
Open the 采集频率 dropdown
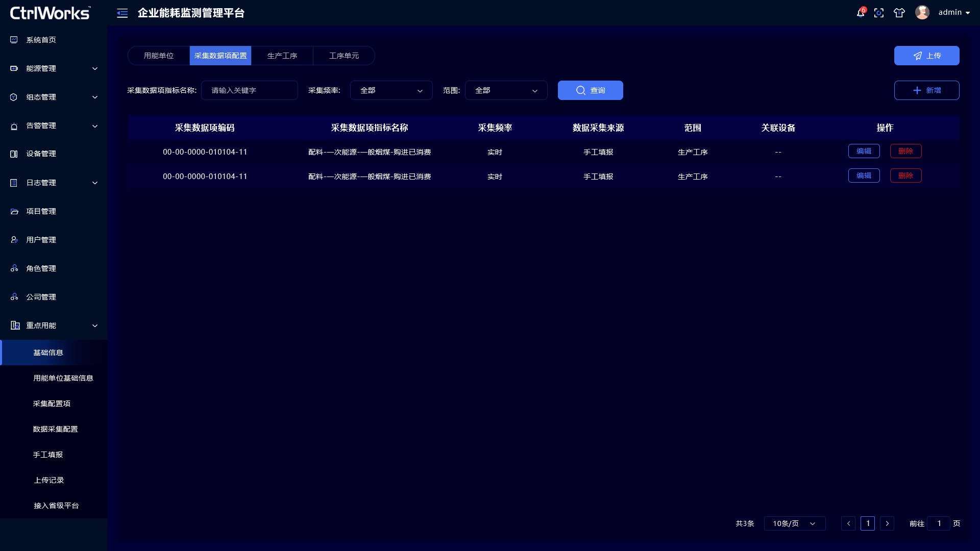(x=391, y=90)
